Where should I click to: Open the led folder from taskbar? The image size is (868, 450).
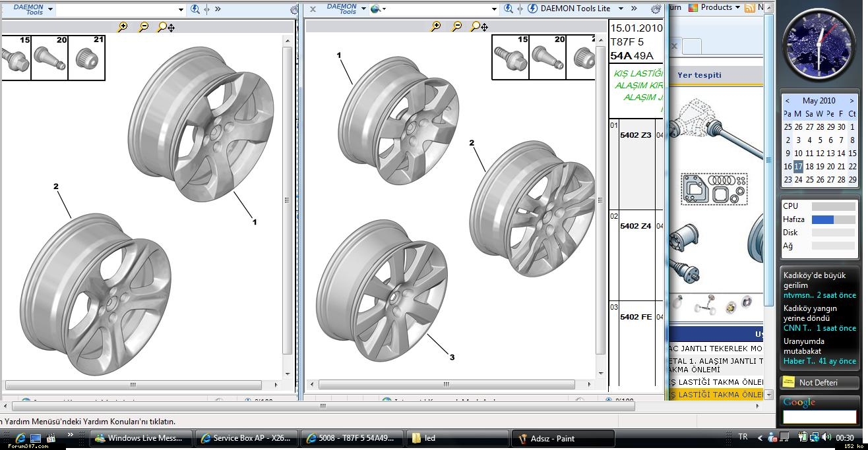tap(458, 438)
